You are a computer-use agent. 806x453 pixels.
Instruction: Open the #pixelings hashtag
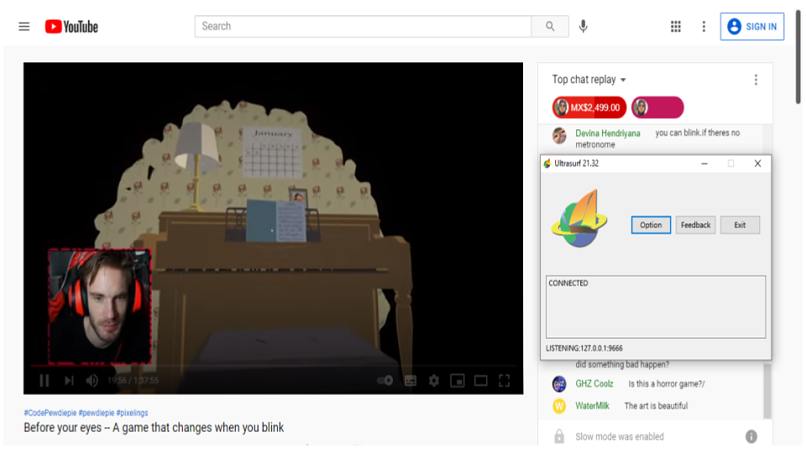tap(132, 413)
